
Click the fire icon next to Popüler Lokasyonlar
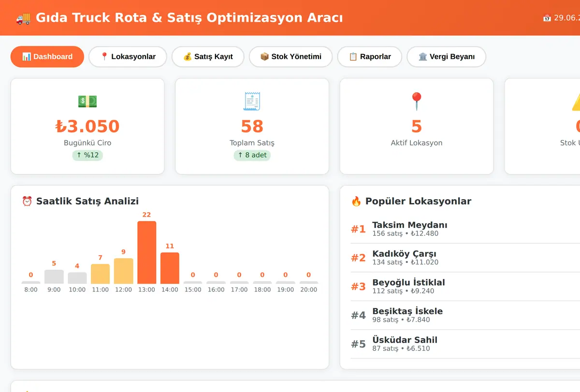(356, 201)
